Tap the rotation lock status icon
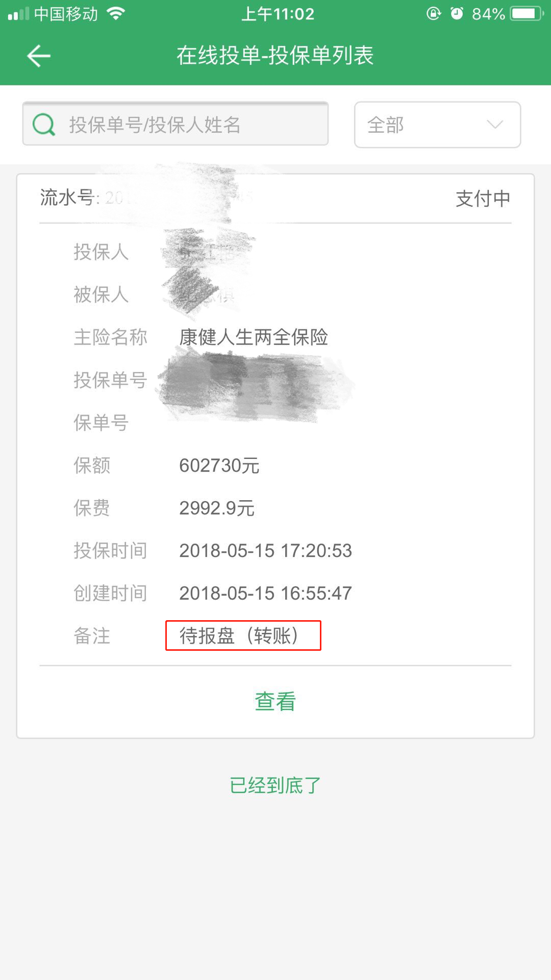 434,13
